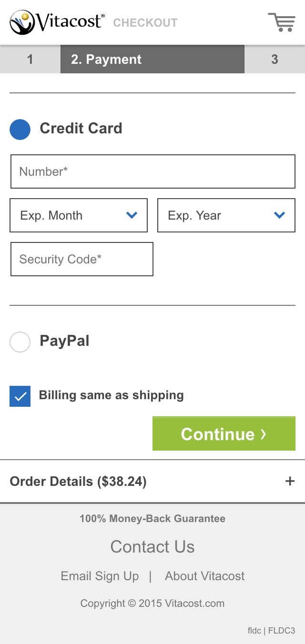Open the Exp. Year dropdown
Viewport: 305px width, 644px height.
coord(226,215)
